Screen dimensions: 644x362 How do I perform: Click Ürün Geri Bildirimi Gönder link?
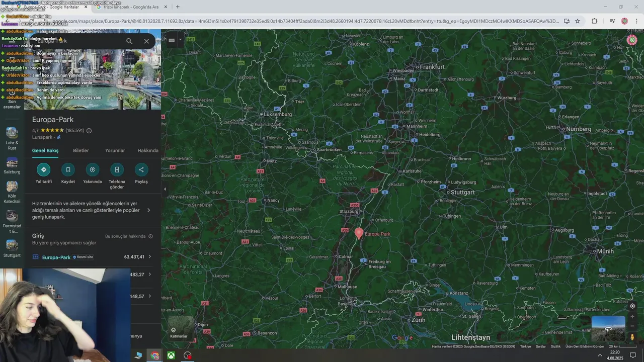(x=585, y=346)
